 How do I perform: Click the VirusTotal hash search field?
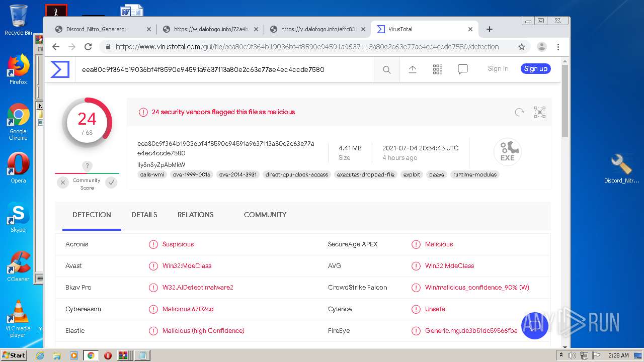click(x=225, y=70)
